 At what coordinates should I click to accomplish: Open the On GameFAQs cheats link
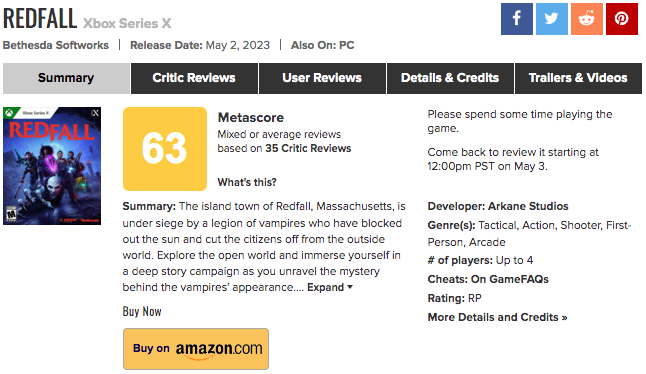510,279
